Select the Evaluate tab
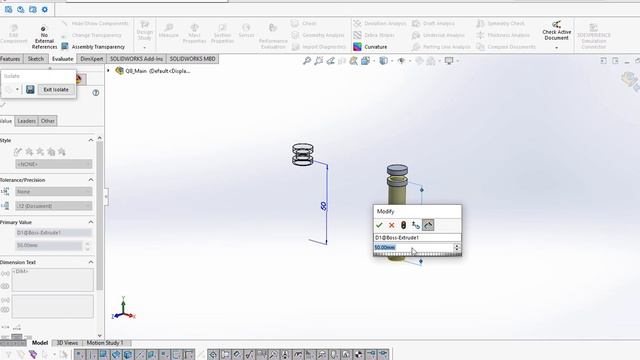This screenshot has width=640, height=360. (62, 59)
